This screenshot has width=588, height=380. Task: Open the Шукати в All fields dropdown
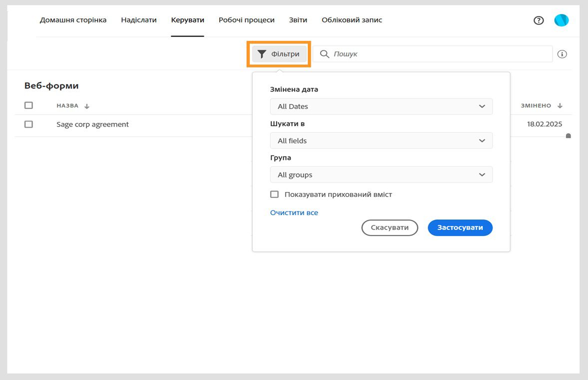pos(381,140)
